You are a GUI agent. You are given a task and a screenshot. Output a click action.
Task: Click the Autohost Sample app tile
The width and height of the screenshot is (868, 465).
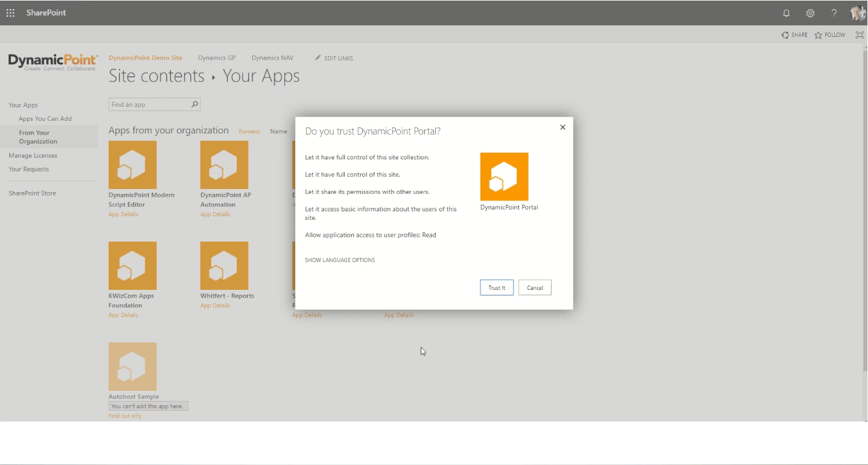[x=132, y=367]
